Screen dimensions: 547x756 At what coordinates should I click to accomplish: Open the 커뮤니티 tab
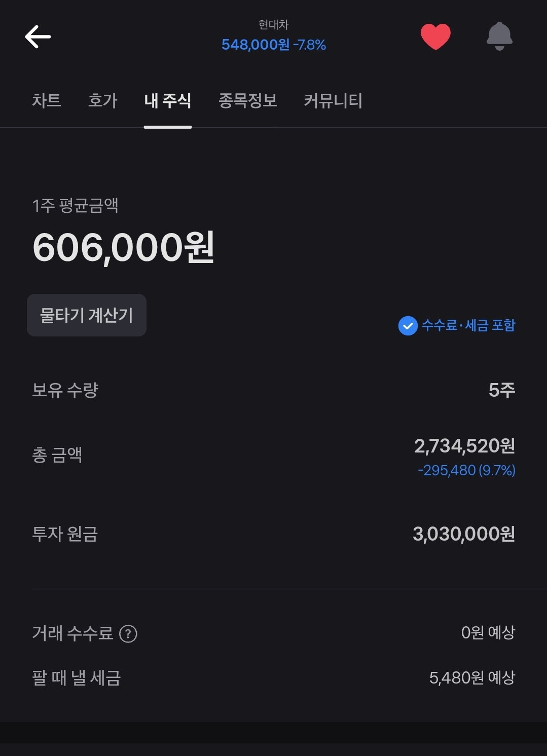(x=333, y=100)
